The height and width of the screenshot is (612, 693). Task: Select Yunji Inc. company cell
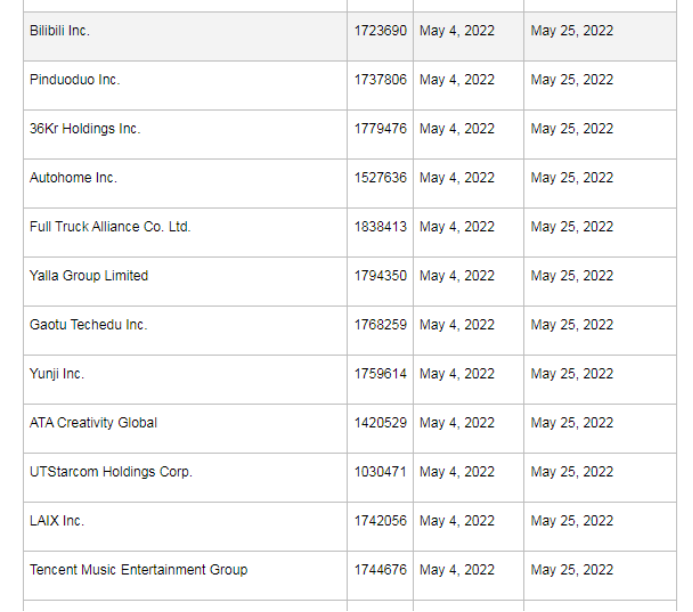pos(57,374)
